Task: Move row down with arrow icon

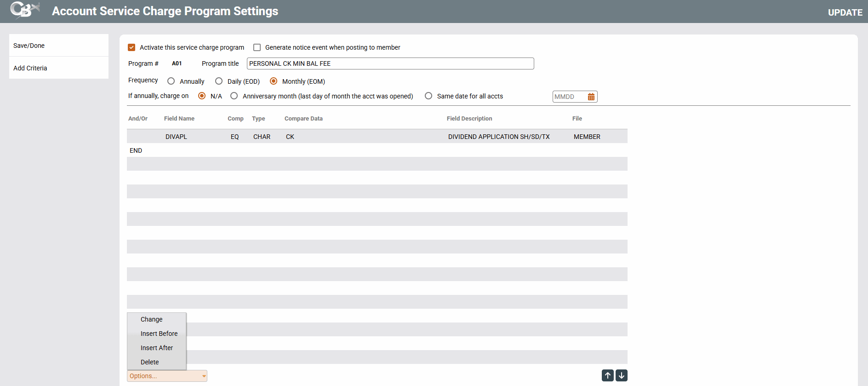Action: [621, 375]
